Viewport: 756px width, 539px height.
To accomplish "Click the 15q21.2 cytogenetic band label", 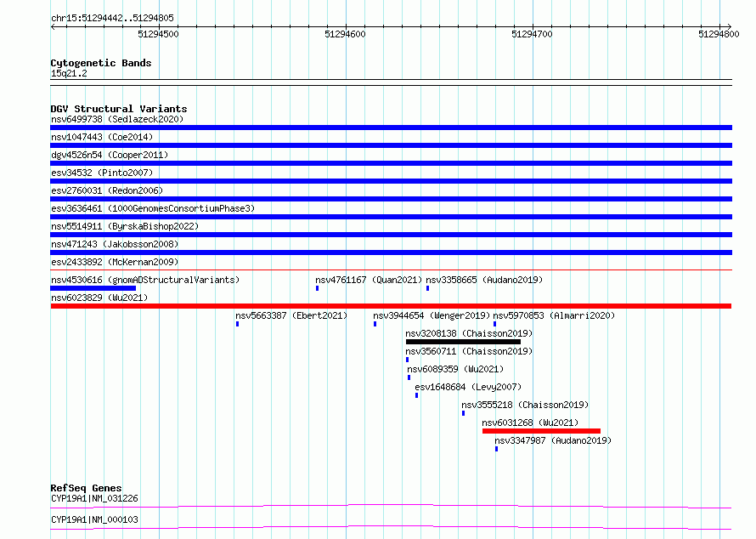I will coord(69,73).
